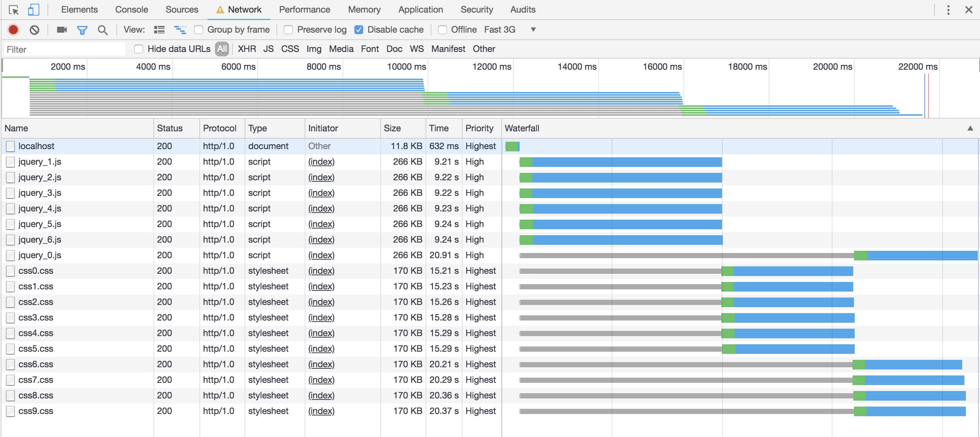Filter requests by Media
This screenshot has width=980, height=437.
(341, 49)
